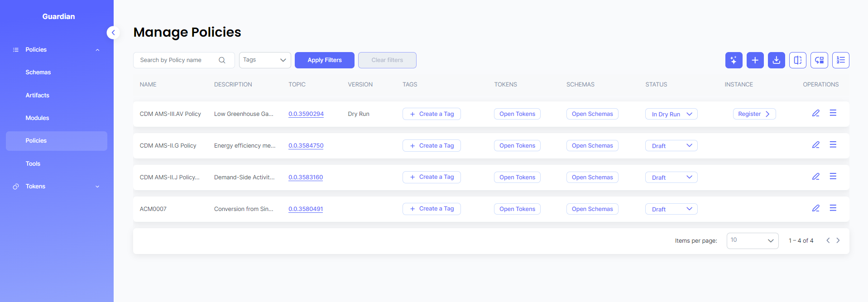Click pencil edit icon for CDM AMS-II.G Policy
This screenshot has width=868, height=302.
tap(815, 145)
